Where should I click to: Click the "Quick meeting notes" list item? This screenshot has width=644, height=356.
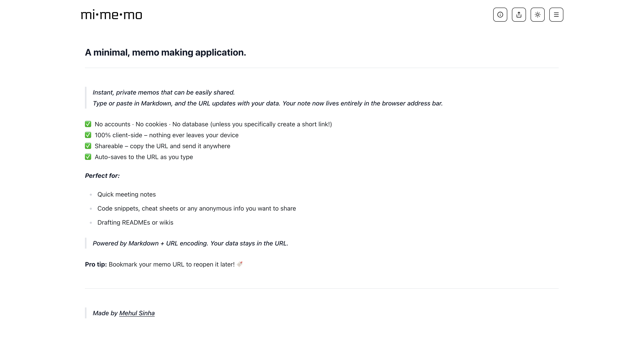click(126, 194)
